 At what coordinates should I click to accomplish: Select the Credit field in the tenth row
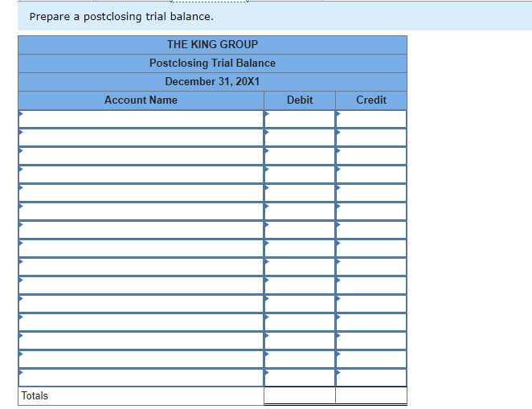371,285
